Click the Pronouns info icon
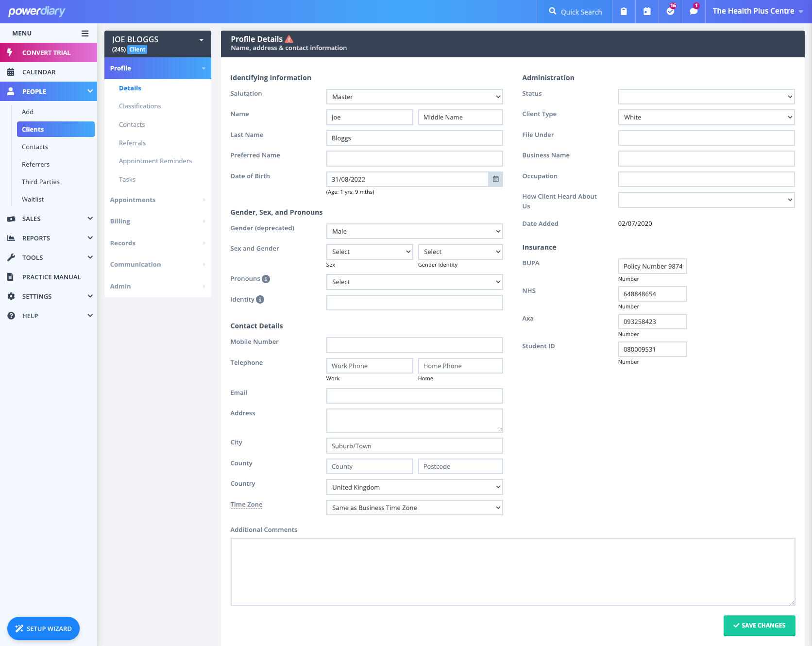This screenshot has height=646, width=812. (266, 279)
